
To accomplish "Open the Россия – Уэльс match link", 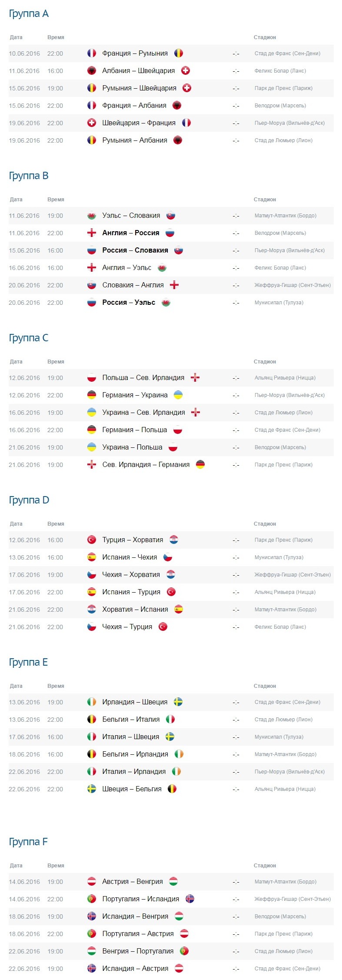I will pyautogui.click(x=129, y=303).
